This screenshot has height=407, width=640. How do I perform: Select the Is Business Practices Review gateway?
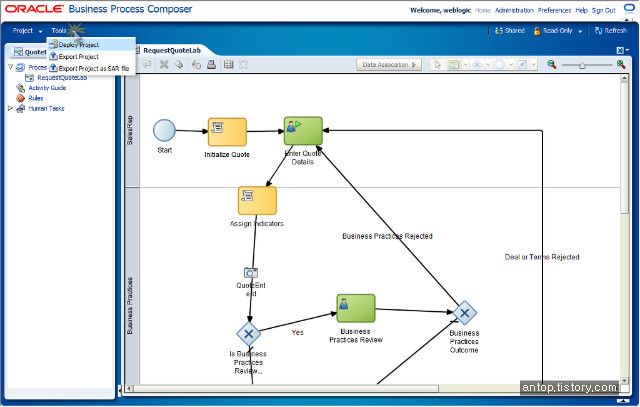coord(249,334)
